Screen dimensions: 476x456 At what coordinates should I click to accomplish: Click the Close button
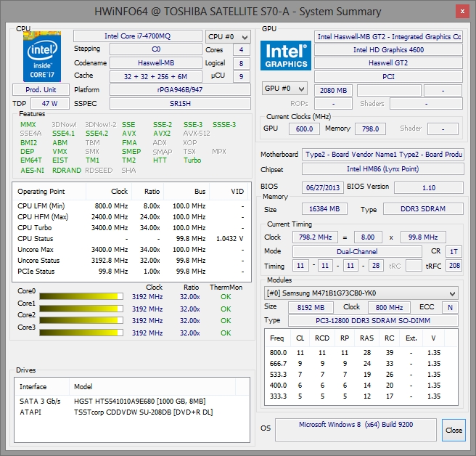pos(454,430)
